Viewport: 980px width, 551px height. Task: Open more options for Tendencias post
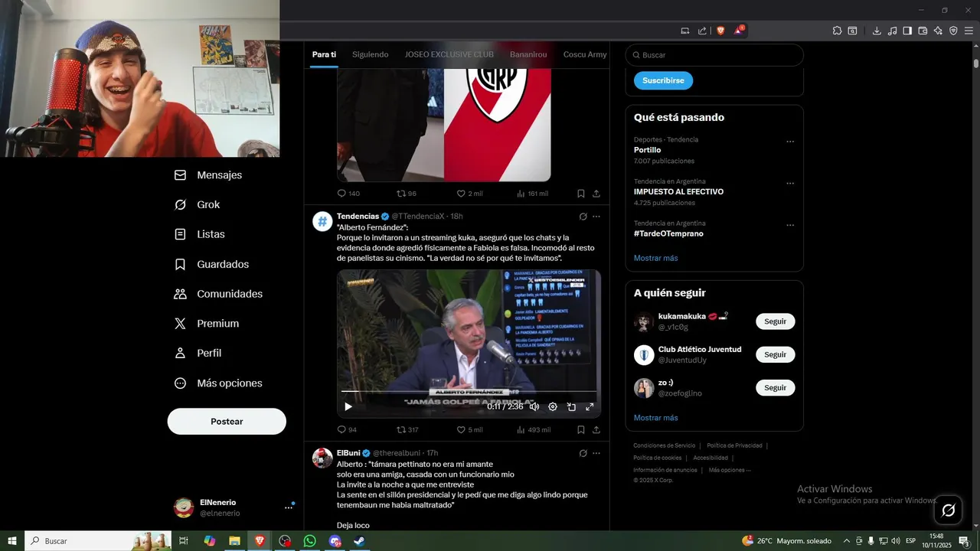click(596, 217)
